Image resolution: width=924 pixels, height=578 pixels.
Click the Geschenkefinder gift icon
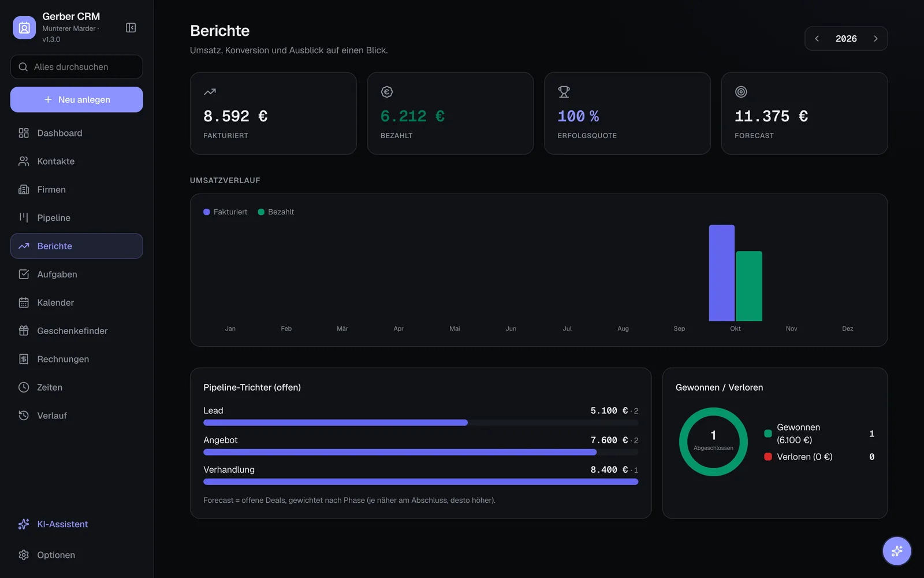point(24,331)
